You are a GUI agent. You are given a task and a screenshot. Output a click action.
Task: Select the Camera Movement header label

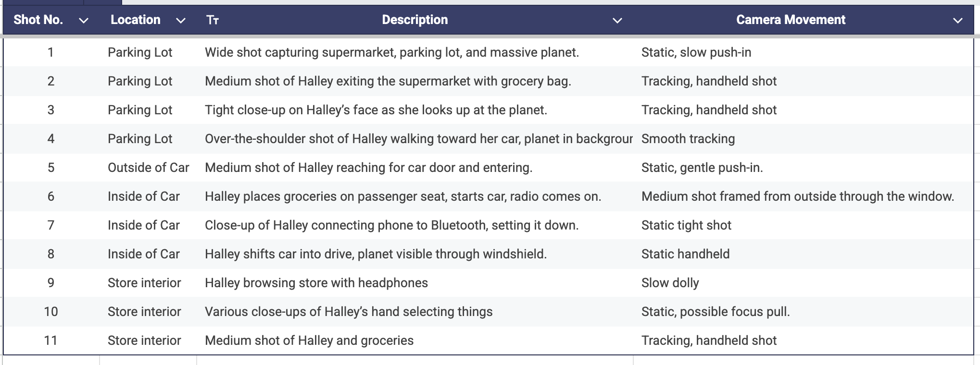coord(791,20)
